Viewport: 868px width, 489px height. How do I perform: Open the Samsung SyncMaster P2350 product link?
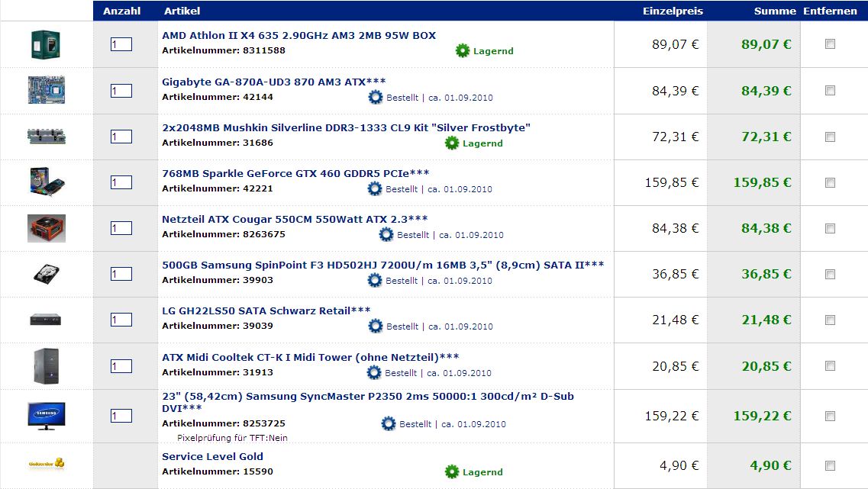point(367,402)
